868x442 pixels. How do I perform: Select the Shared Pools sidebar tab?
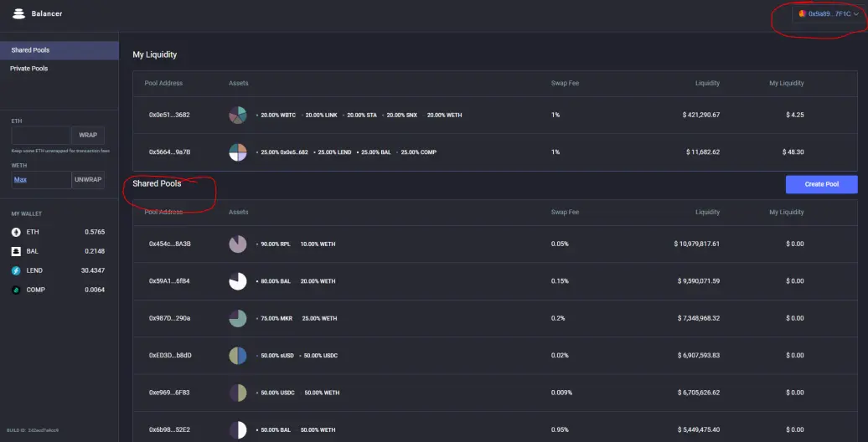(x=59, y=49)
